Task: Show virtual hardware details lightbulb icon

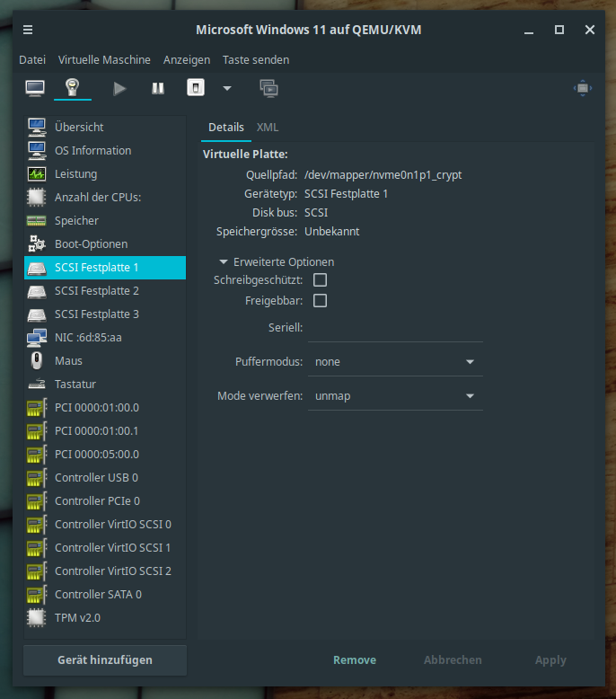Action: point(72,87)
